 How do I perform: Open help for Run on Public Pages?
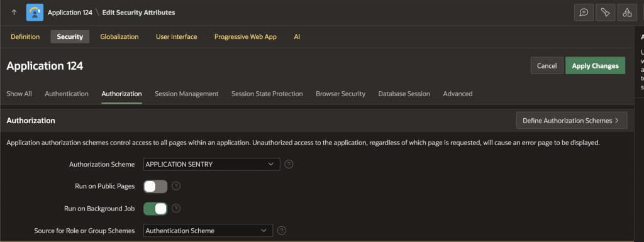coord(176,186)
